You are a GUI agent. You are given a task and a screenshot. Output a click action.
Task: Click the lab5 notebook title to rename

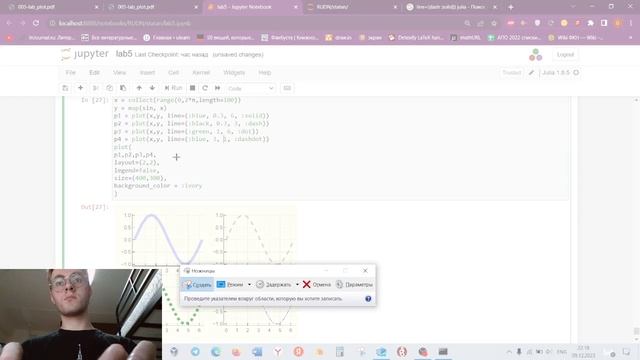point(124,54)
